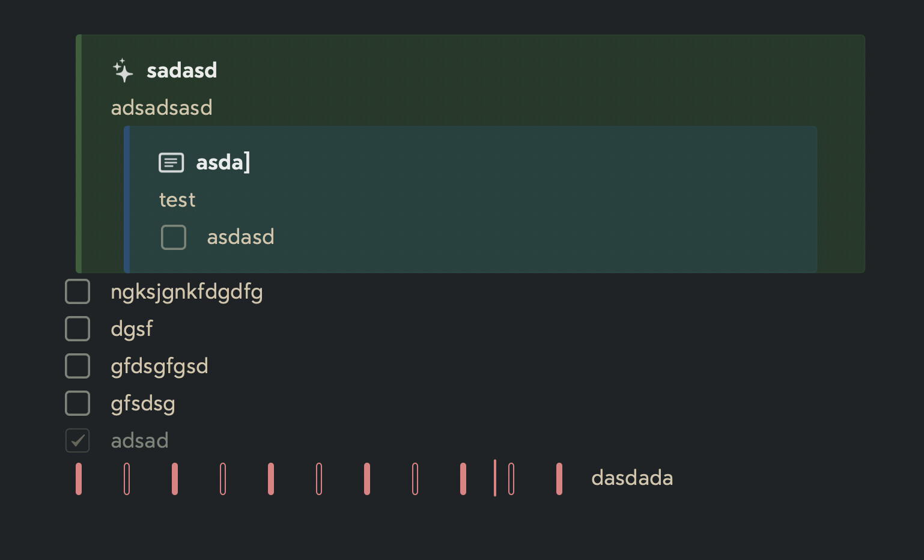The image size is (924, 560).
Task: Click the "gfsdsg" task label text
Action: click(143, 404)
